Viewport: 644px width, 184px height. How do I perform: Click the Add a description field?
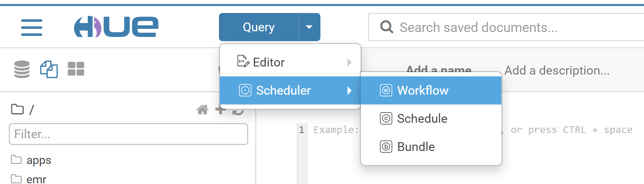(x=557, y=70)
